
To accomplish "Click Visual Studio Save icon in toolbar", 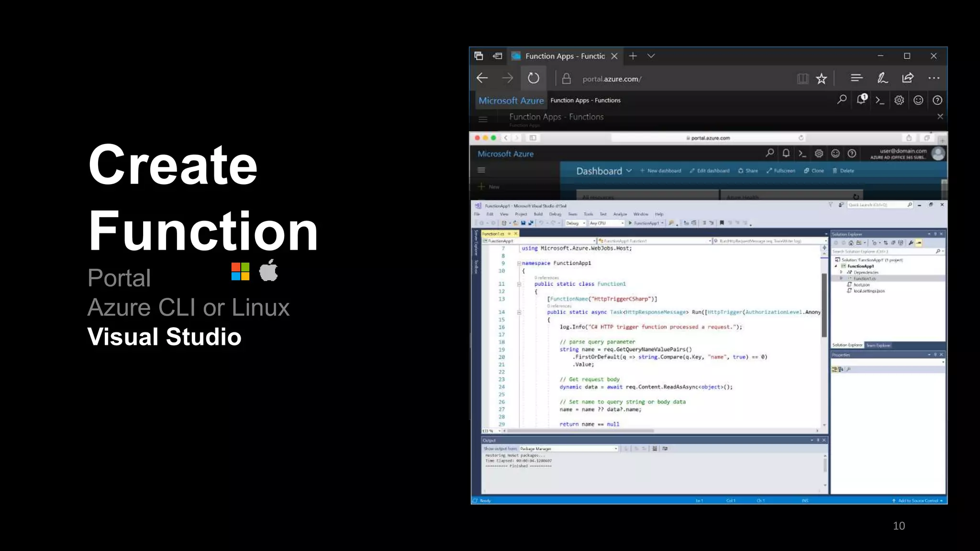I will [x=523, y=223].
